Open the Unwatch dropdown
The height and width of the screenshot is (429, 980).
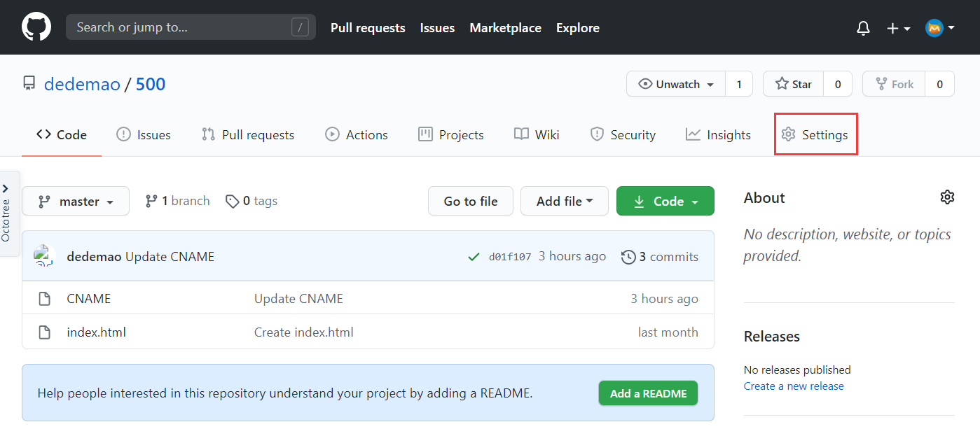(676, 84)
